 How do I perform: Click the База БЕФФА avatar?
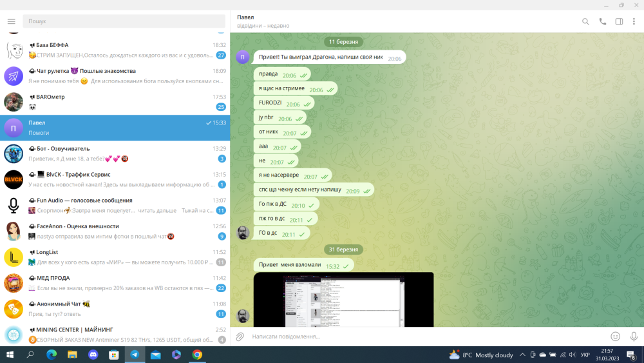point(14,50)
